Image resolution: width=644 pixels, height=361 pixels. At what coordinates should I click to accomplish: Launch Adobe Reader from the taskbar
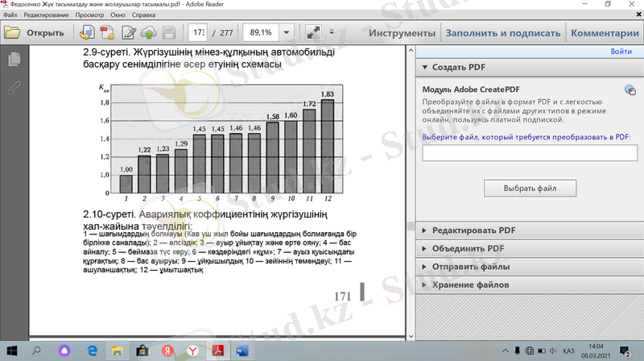pos(217,351)
